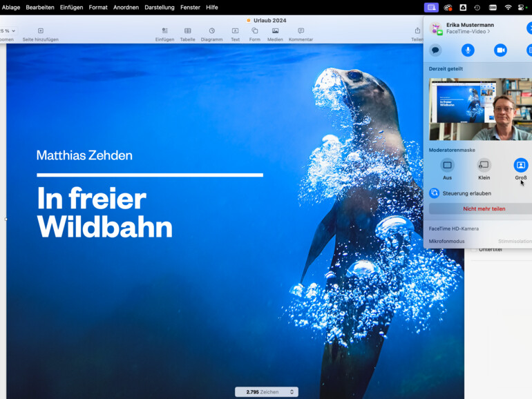Click the Time Machine menu bar icon
The image size is (532, 399).
pos(477,8)
